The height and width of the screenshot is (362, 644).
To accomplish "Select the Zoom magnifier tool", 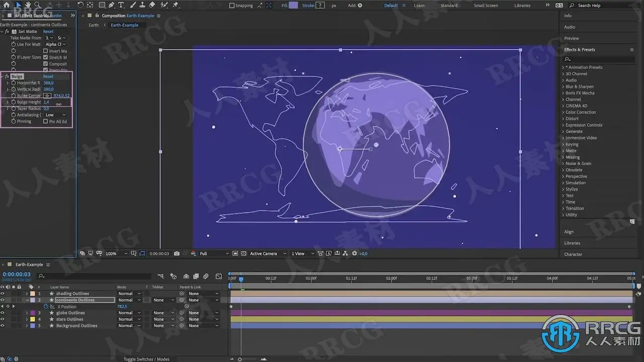I will coord(37,5).
